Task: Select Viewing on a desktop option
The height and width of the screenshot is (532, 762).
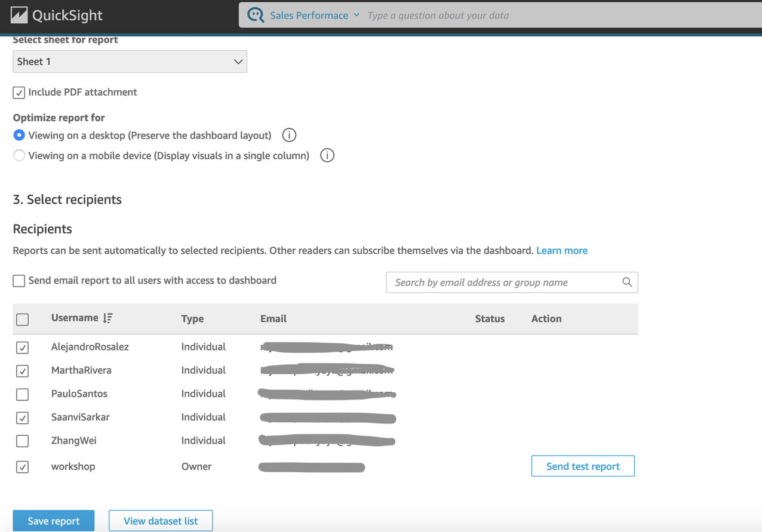Action: (19, 135)
